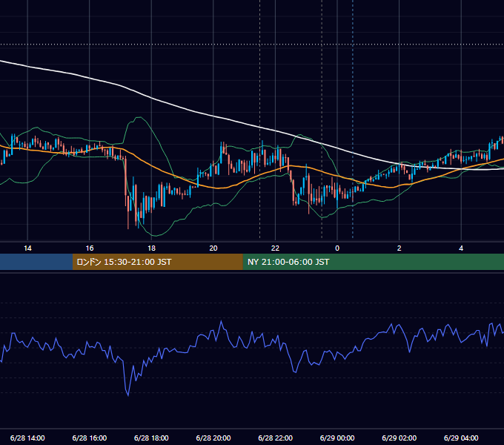Click the London 15:30-21:00 JST session band
504x445 pixels.
tap(157, 262)
